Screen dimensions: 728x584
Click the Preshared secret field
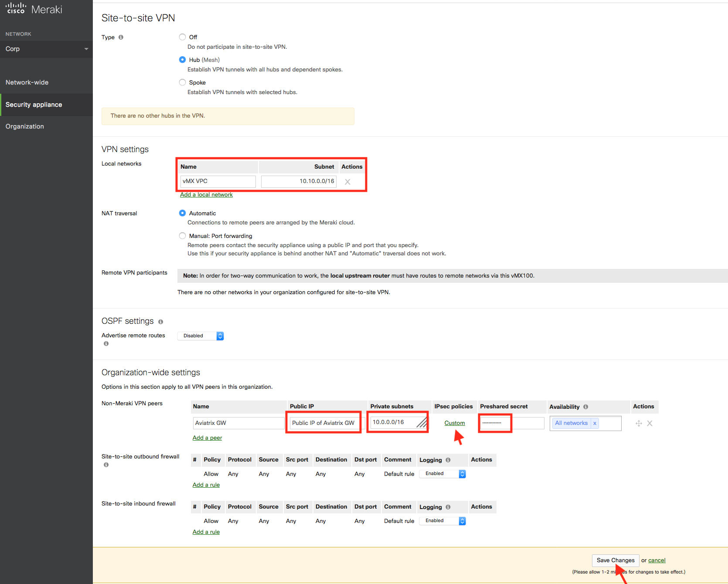pos(512,423)
